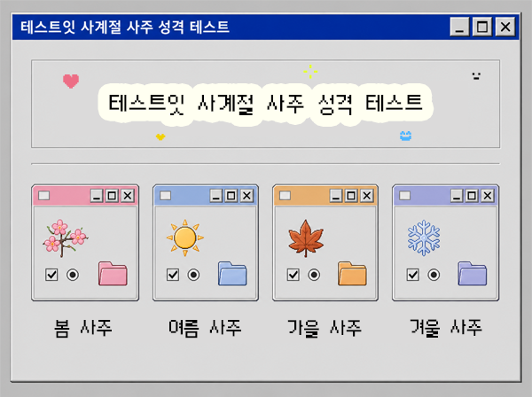Choose the 봄 사주 label
The width and height of the screenshot is (532, 397).
coord(83,328)
